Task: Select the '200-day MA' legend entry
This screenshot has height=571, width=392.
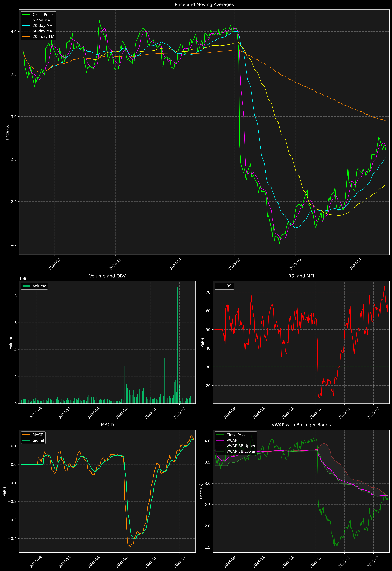Action: pos(43,37)
